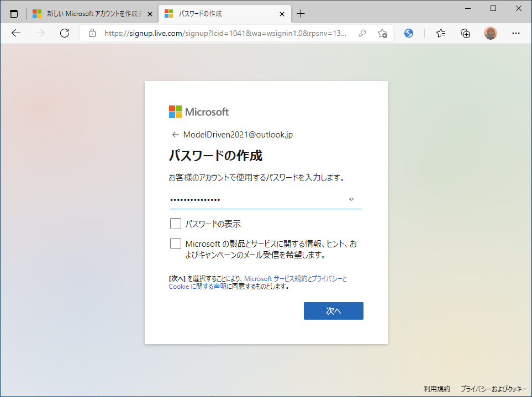
Task: Enable Microsoft marketing email checkbox
Action: click(176, 244)
